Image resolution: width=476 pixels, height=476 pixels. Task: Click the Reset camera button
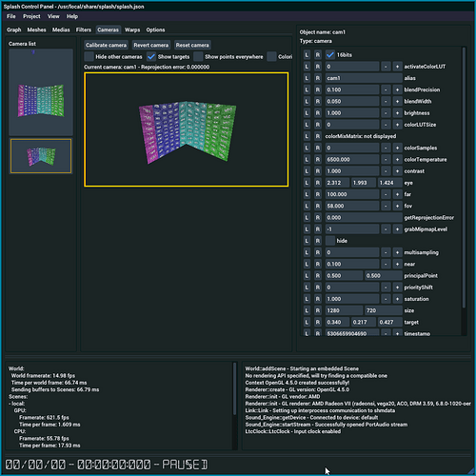pos(192,45)
